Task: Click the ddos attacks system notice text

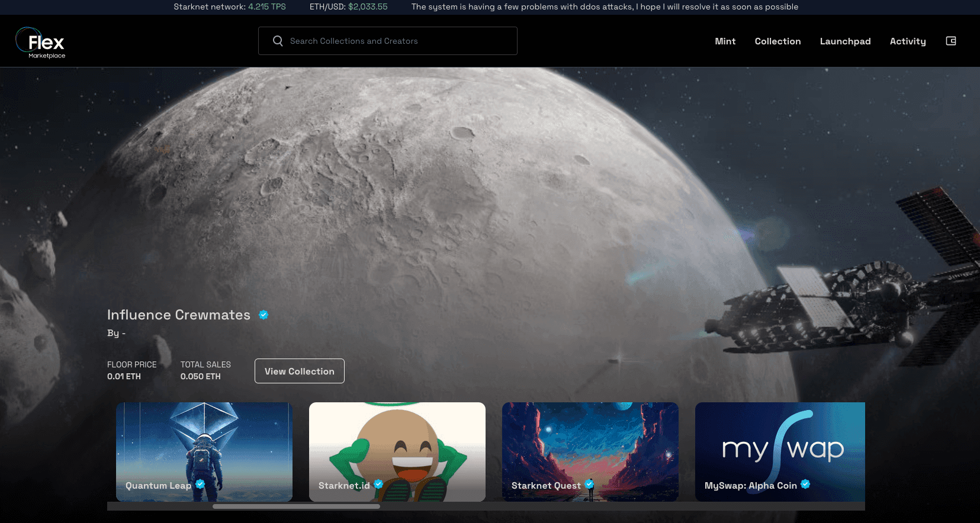Action: [x=605, y=7]
